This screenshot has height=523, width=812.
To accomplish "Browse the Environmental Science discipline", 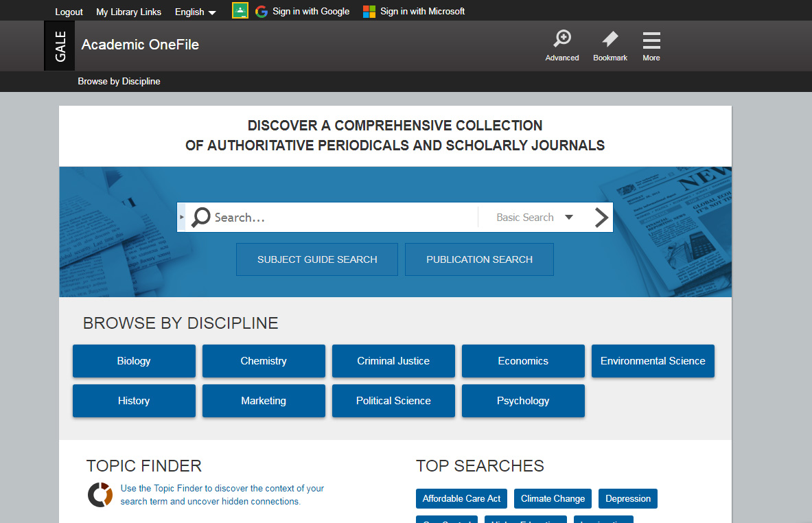I will (653, 361).
